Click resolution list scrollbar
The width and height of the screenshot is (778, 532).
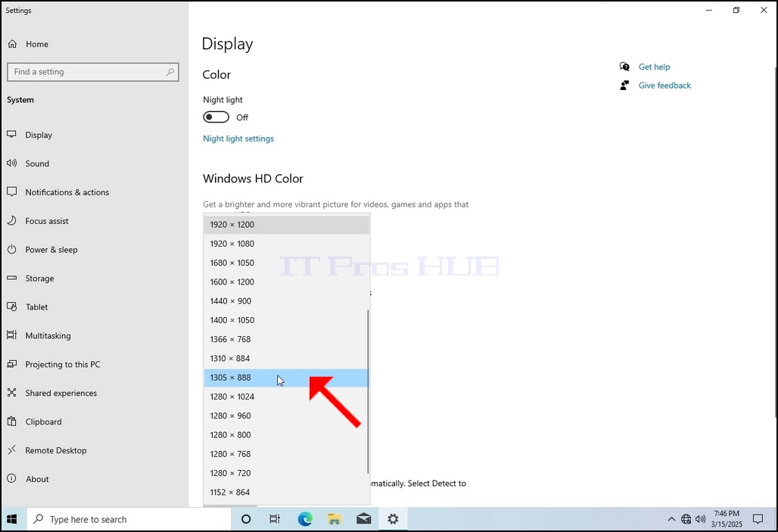(x=368, y=391)
